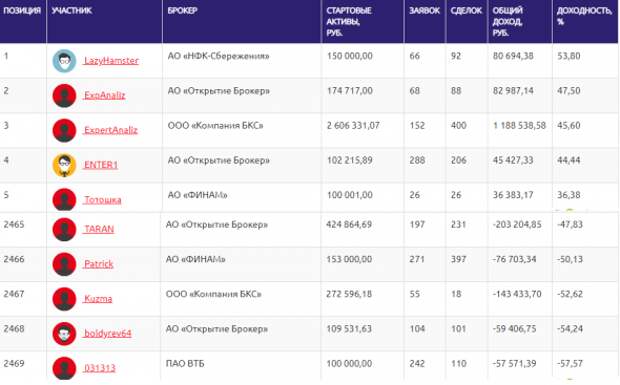Sort by Брокер column header

pos(182,11)
